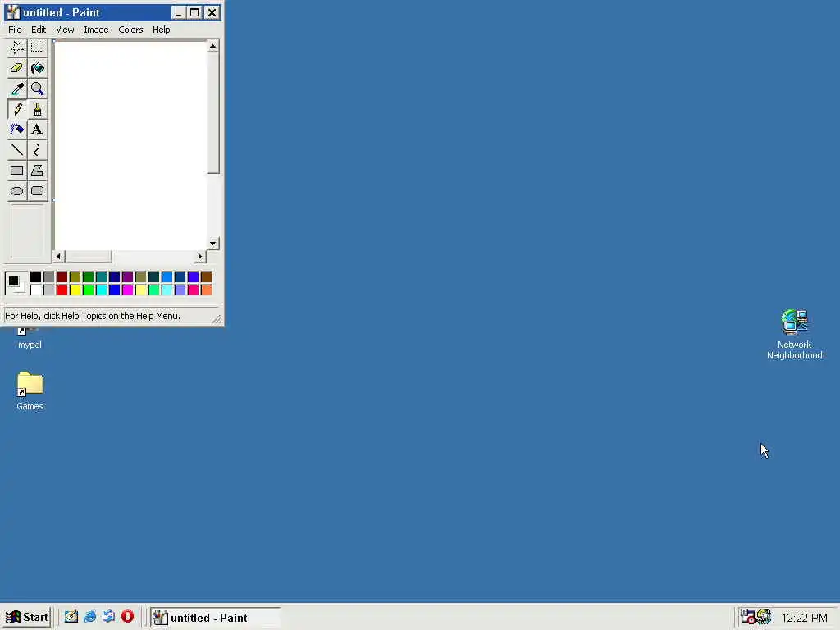This screenshot has width=840, height=630.
Task: Click the leftmost system tray icon
Action: (x=748, y=617)
